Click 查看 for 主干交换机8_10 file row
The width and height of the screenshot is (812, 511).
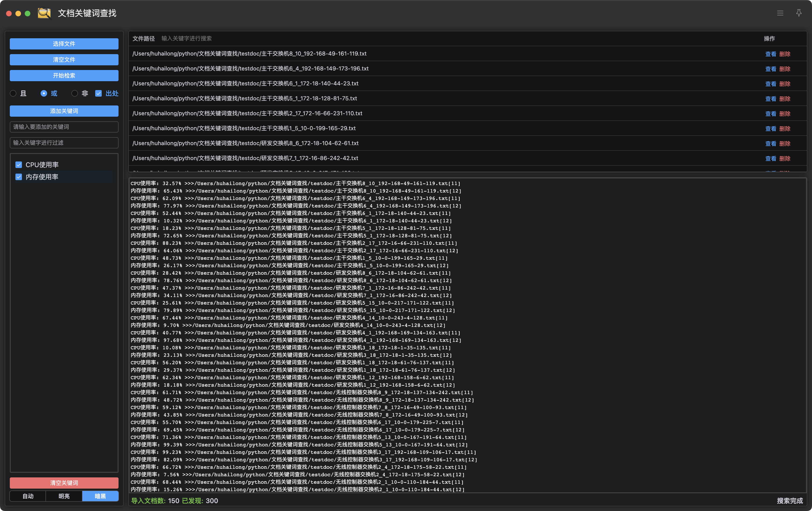(x=770, y=54)
